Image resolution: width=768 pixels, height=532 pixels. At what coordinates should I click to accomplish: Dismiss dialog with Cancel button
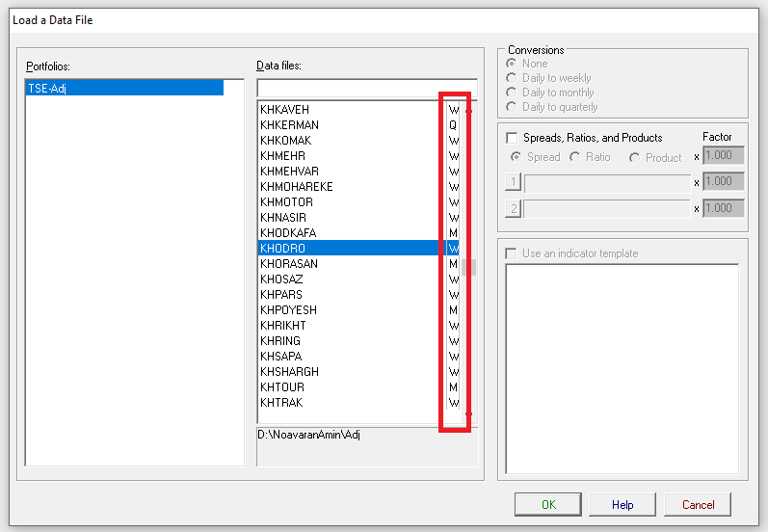coord(698,505)
